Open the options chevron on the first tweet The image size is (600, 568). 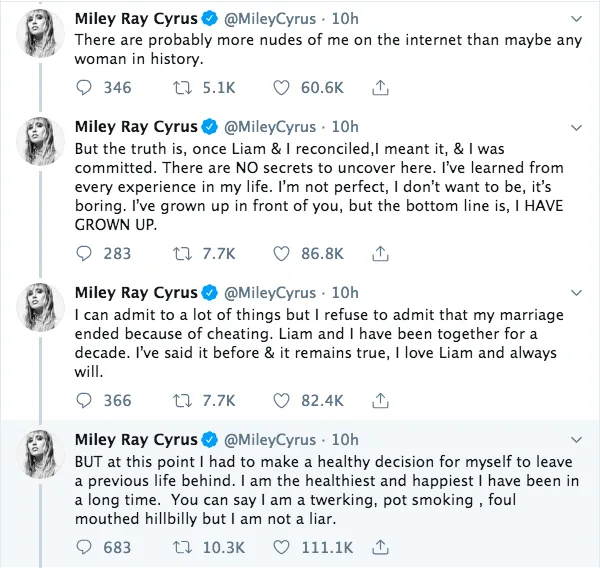[x=575, y=19]
